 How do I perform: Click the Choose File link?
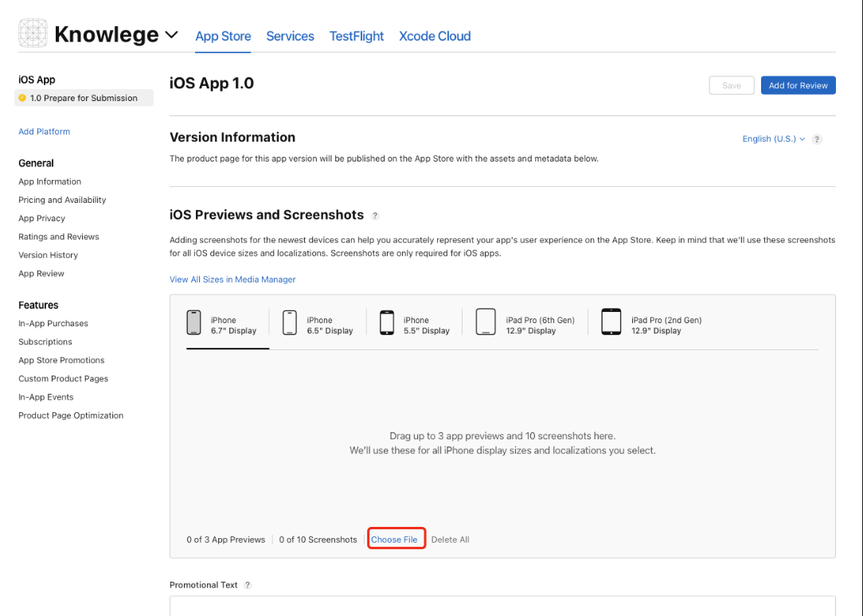394,540
